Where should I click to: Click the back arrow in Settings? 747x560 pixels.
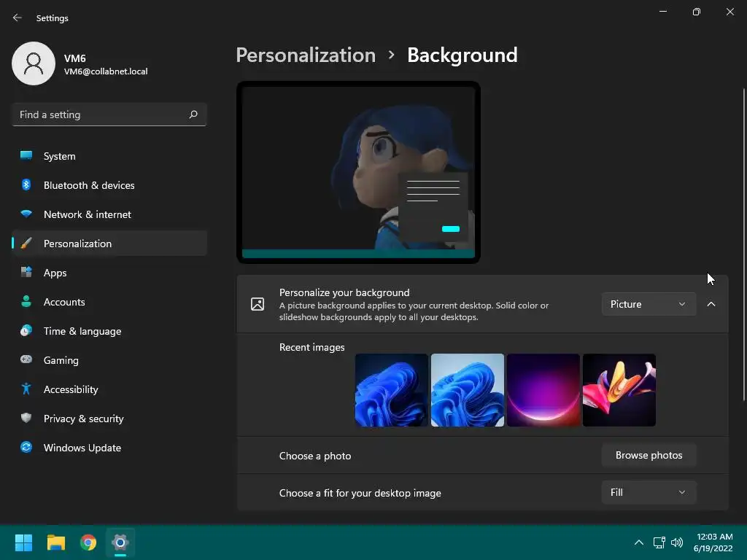point(18,17)
